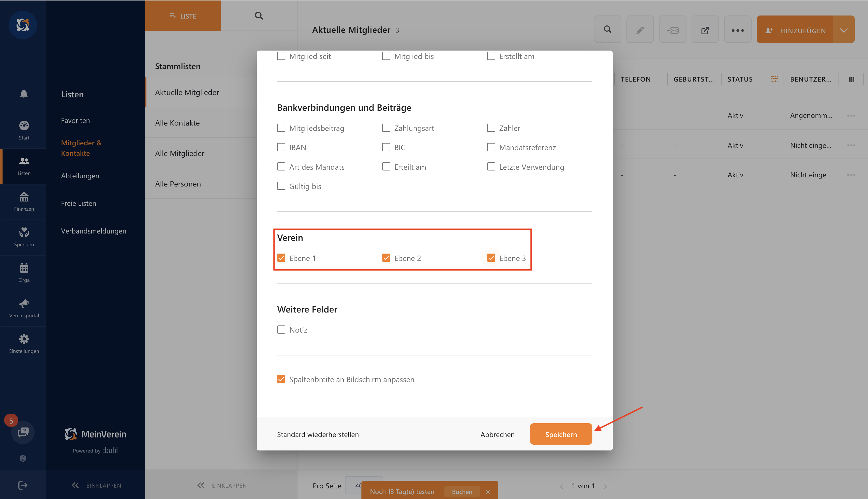Click the column settings icon in table header
Viewport: 868px width, 499px height.
tap(851, 80)
